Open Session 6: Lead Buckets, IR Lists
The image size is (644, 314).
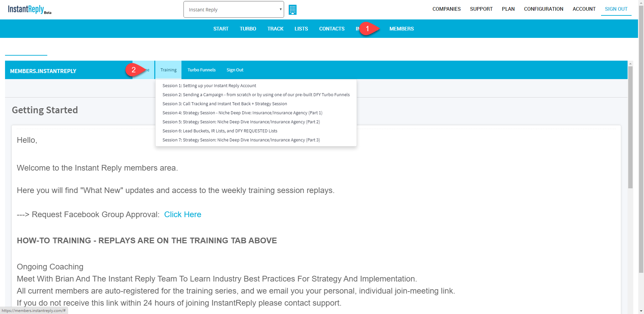click(220, 131)
